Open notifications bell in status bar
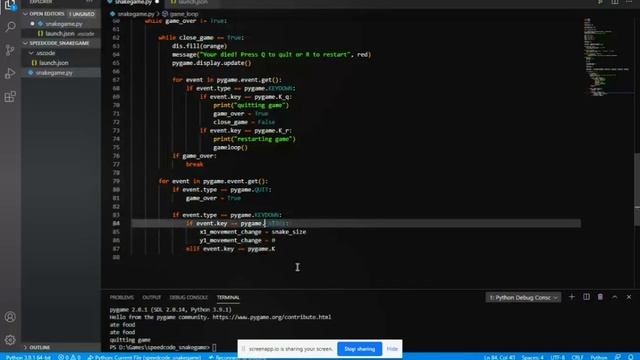640x360 pixels. coord(631,357)
